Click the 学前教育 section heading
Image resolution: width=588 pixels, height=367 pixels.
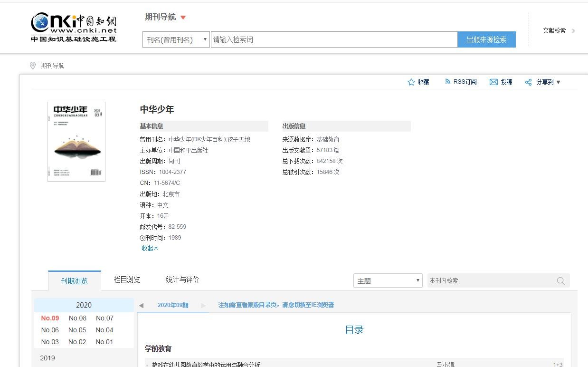[x=158, y=348]
